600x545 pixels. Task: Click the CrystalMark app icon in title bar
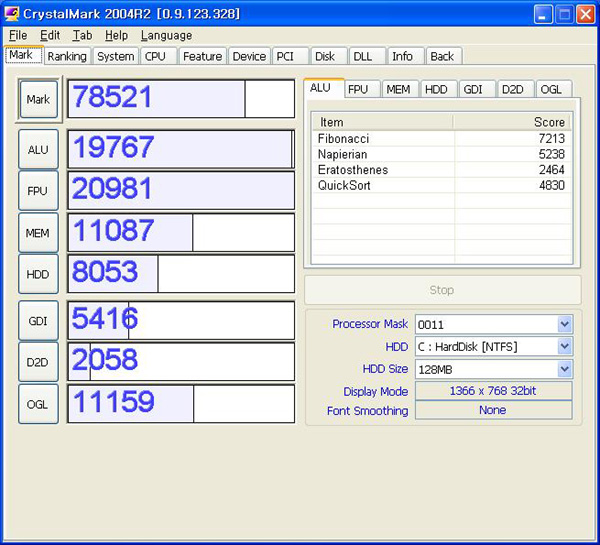coord(11,14)
